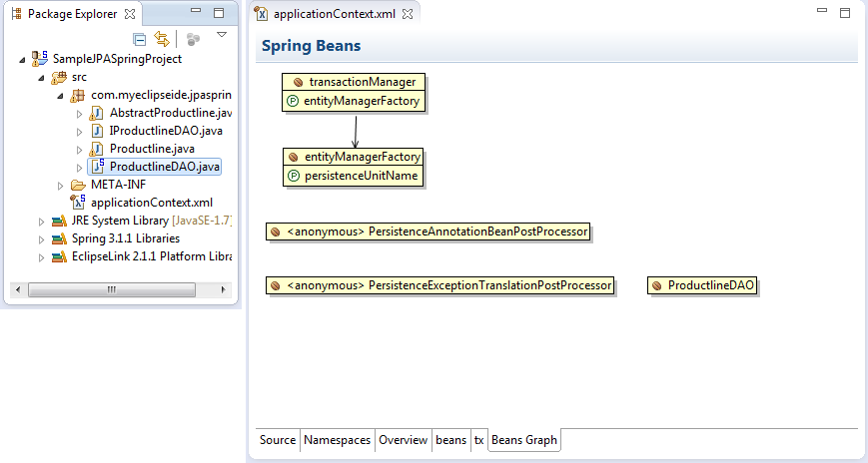Select the transactionManager bean node
Viewport: 868px width, 463px height.
point(354,82)
